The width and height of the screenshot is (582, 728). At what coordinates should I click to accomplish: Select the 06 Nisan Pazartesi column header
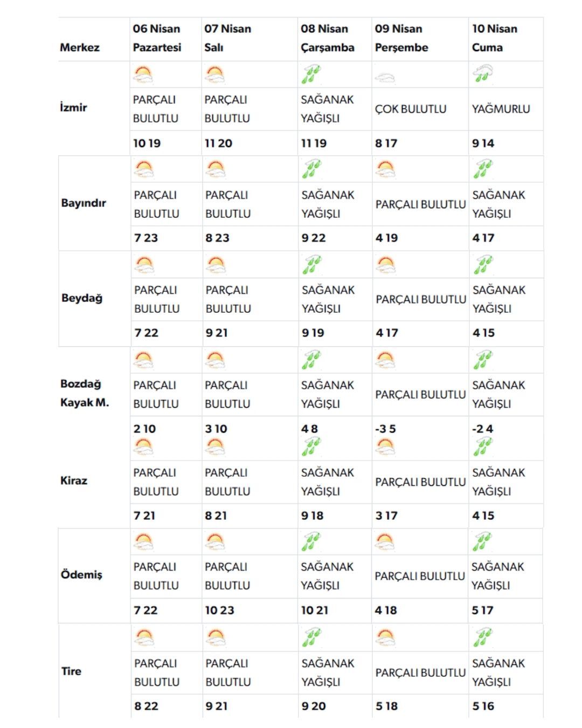pyautogui.click(x=157, y=38)
